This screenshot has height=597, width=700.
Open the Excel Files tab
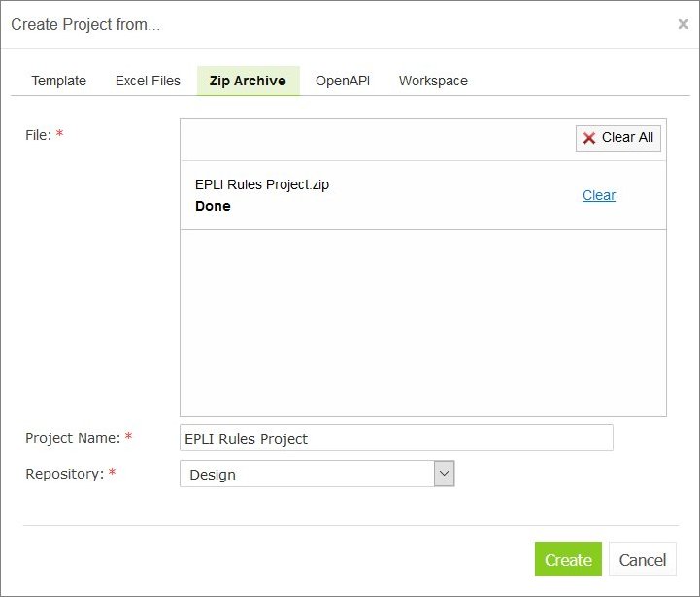[x=148, y=81]
